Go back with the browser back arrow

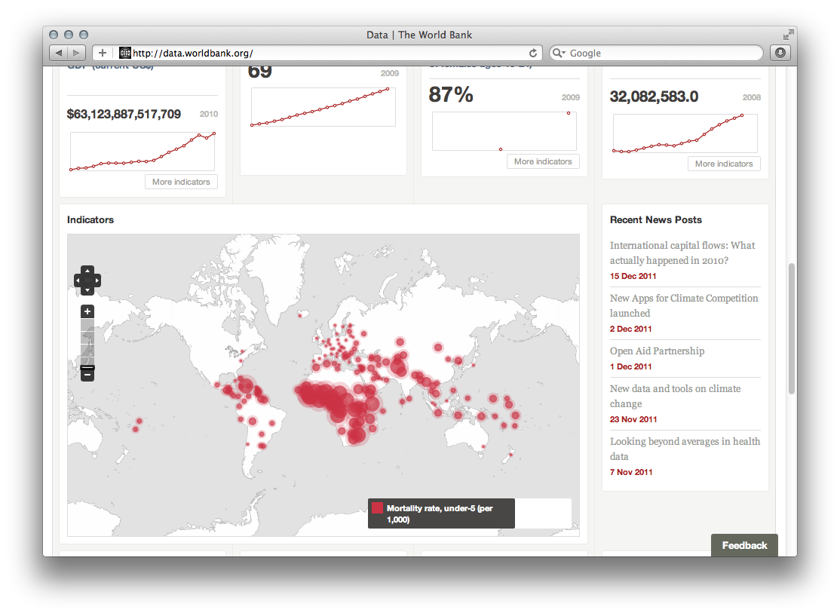point(59,53)
